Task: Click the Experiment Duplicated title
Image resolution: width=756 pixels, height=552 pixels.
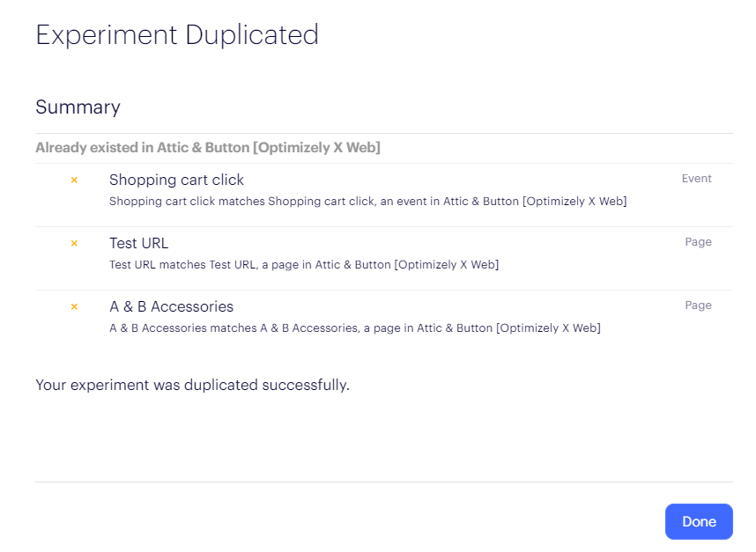Action: click(x=177, y=34)
